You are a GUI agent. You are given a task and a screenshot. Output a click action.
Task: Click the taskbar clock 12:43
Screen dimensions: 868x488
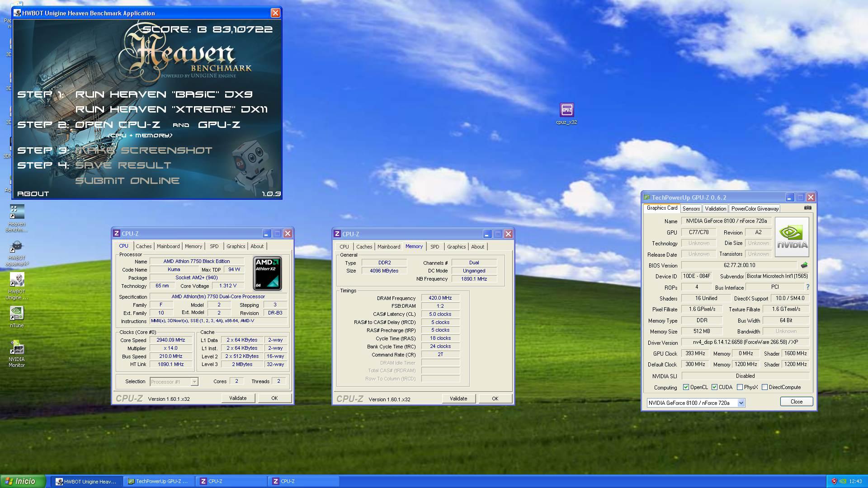pyautogui.click(x=855, y=481)
